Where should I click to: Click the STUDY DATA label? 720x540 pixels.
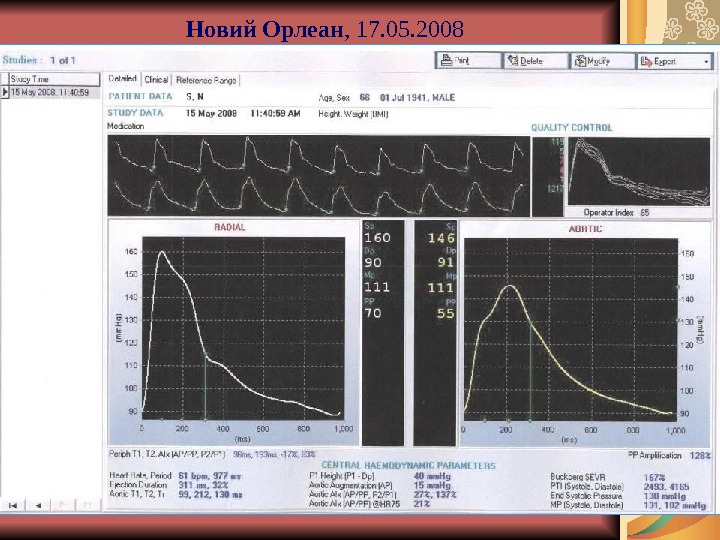click(x=135, y=113)
